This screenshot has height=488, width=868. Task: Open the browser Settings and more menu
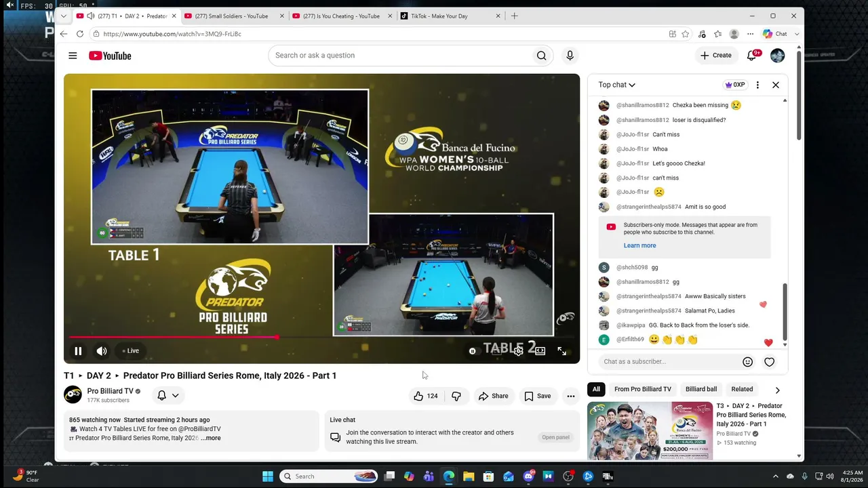point(750,34)
